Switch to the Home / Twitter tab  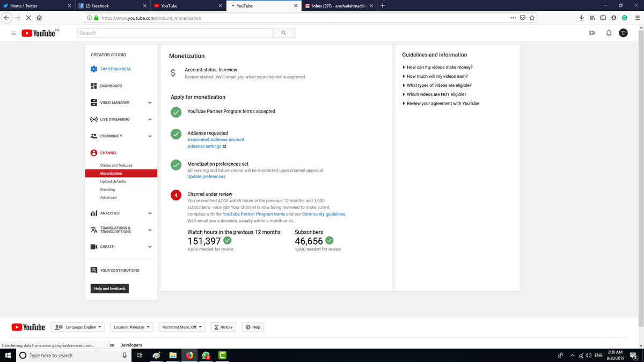[x=36, y=5]
